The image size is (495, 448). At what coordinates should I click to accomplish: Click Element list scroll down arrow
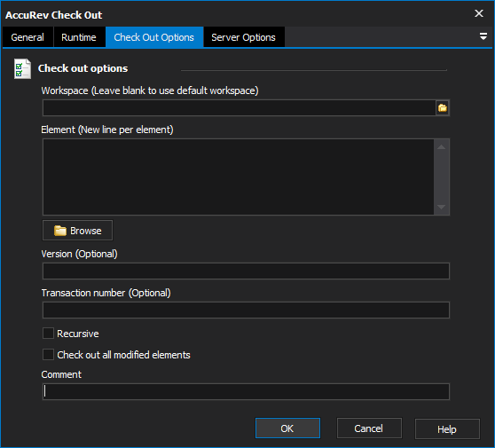click(x=442, y=207)
